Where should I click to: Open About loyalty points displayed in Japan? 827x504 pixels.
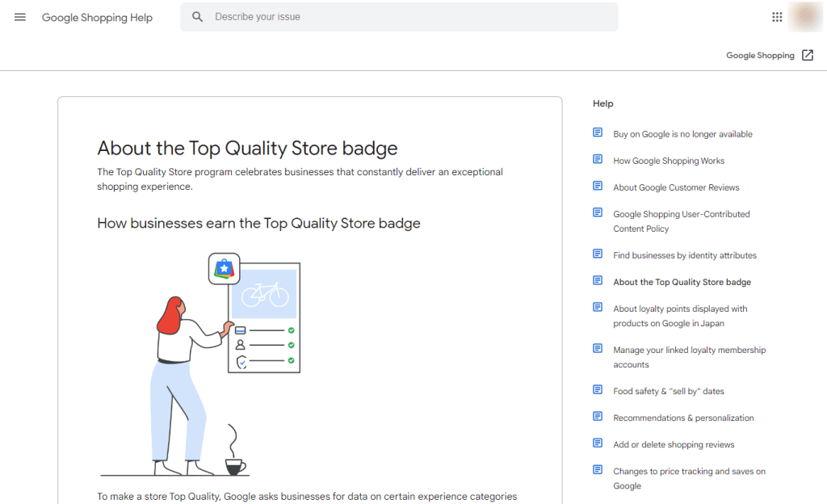680,316
